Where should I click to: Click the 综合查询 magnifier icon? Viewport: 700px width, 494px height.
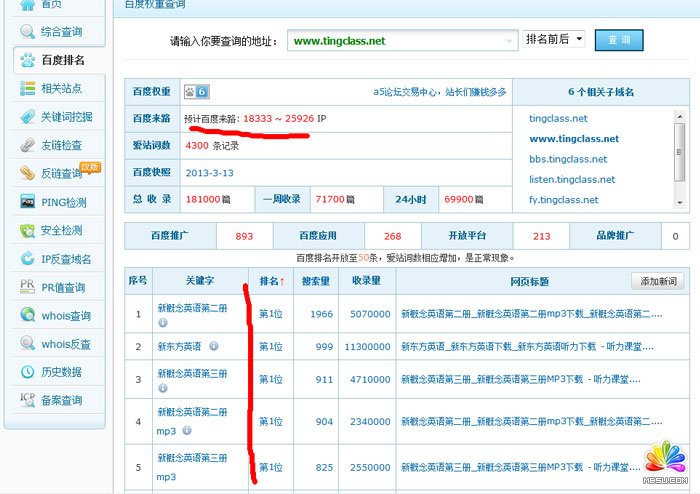27,31
